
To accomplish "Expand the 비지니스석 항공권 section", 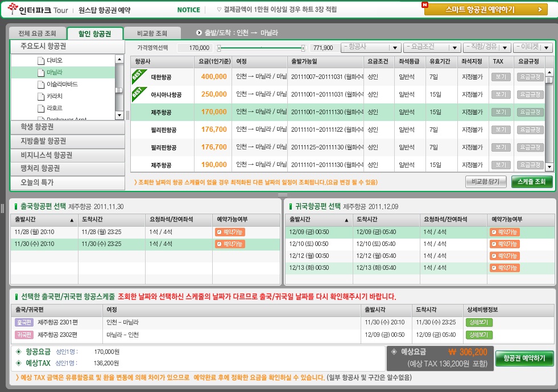I will 68,155.
